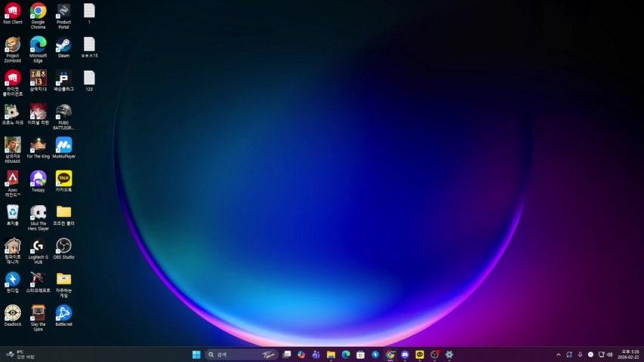Click the taskbar search box
Screen dimensions: 644x362
(234, 354)
